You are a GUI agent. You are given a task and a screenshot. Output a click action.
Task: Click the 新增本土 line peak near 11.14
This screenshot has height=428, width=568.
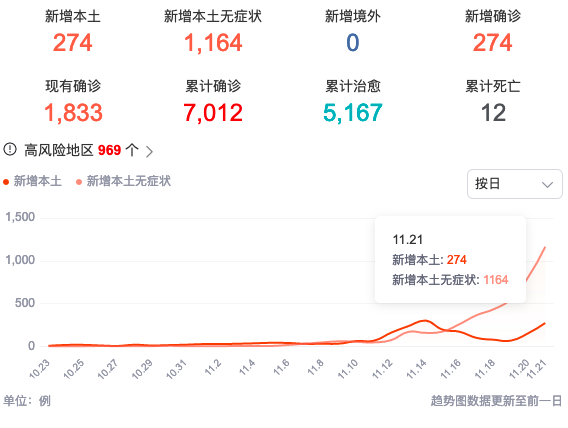click(425, 320)
